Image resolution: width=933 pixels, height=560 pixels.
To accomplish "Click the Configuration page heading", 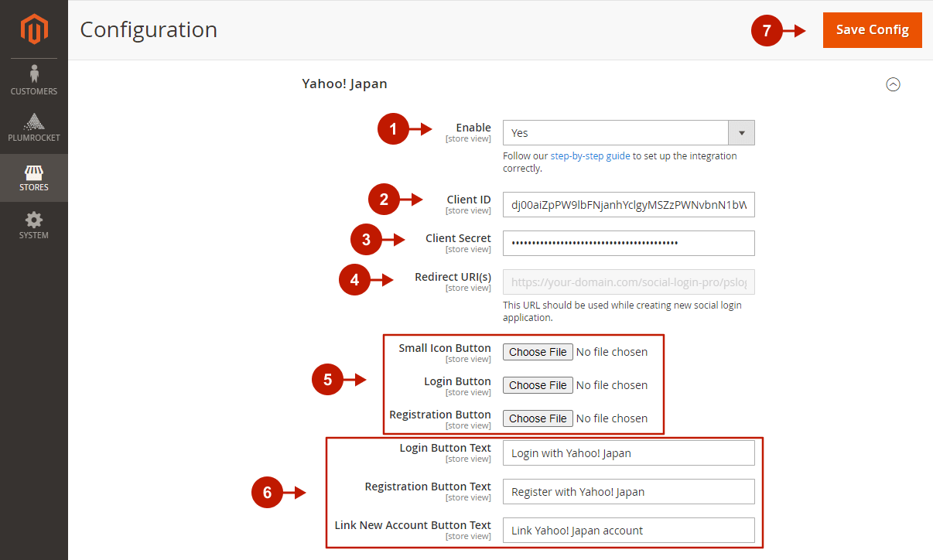I will [149, 29].
